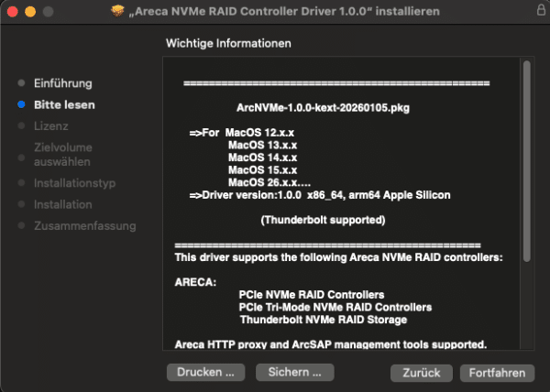Go back with the Zurück button
This screenshot has width=550, height=392.
[422, 373]
